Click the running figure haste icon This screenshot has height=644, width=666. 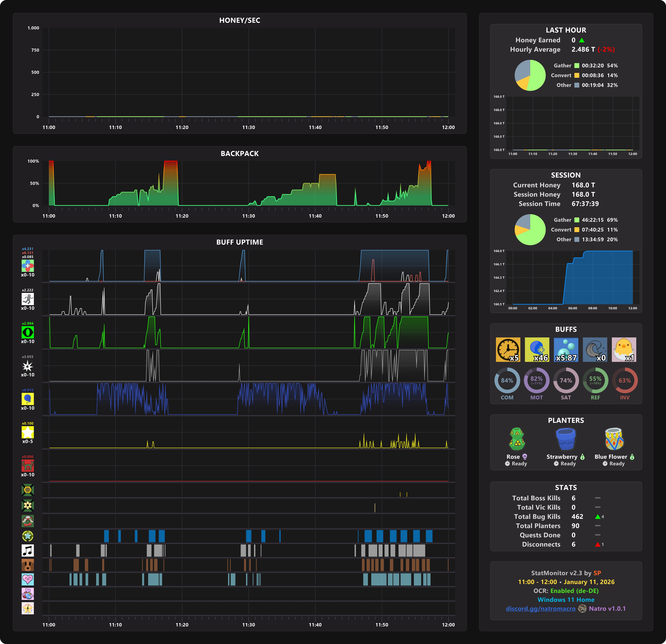28,299
